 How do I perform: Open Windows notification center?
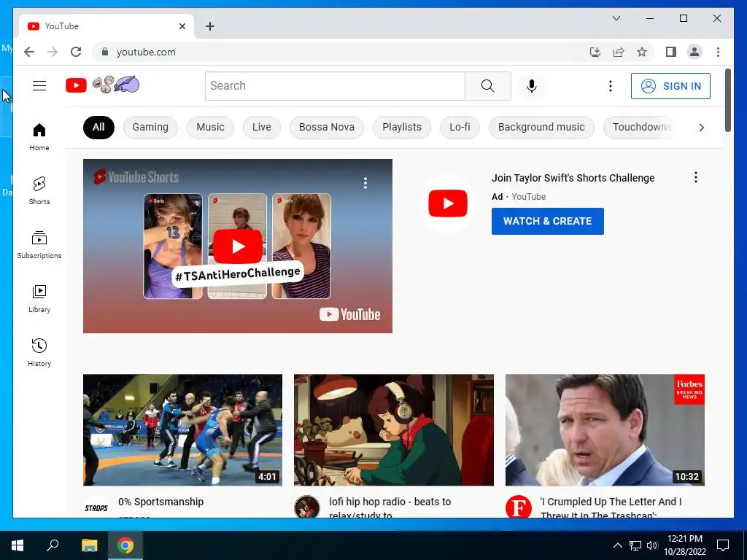pyautogui.click(x=723, y=545)
